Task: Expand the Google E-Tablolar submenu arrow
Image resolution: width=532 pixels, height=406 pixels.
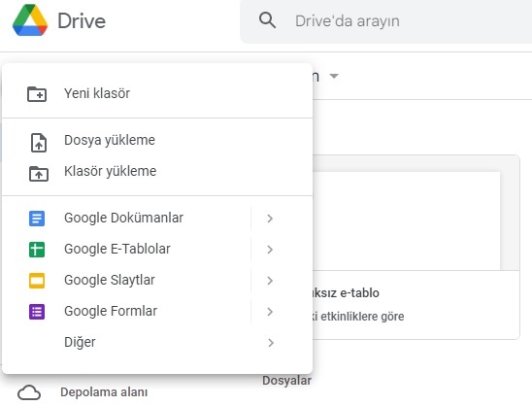Action: 270,250
